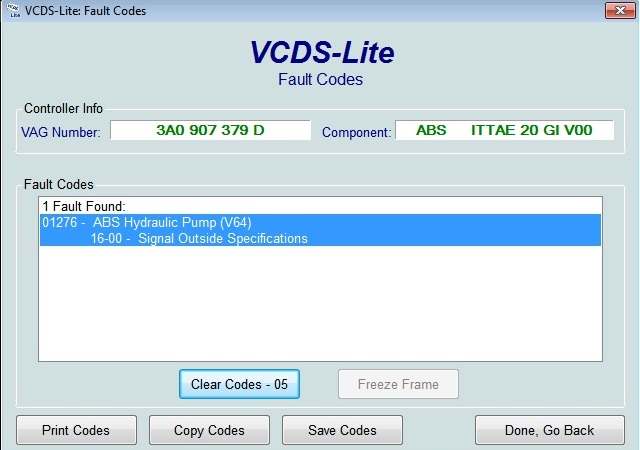The width and height of the screenshot is (640, 450).
Task: Close the Fault Codes window
Action: [618, 11]
